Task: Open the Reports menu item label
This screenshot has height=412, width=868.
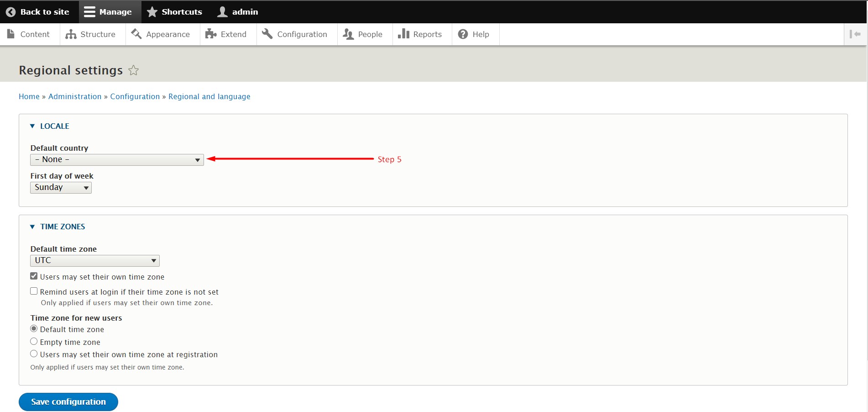Action: 427,34
